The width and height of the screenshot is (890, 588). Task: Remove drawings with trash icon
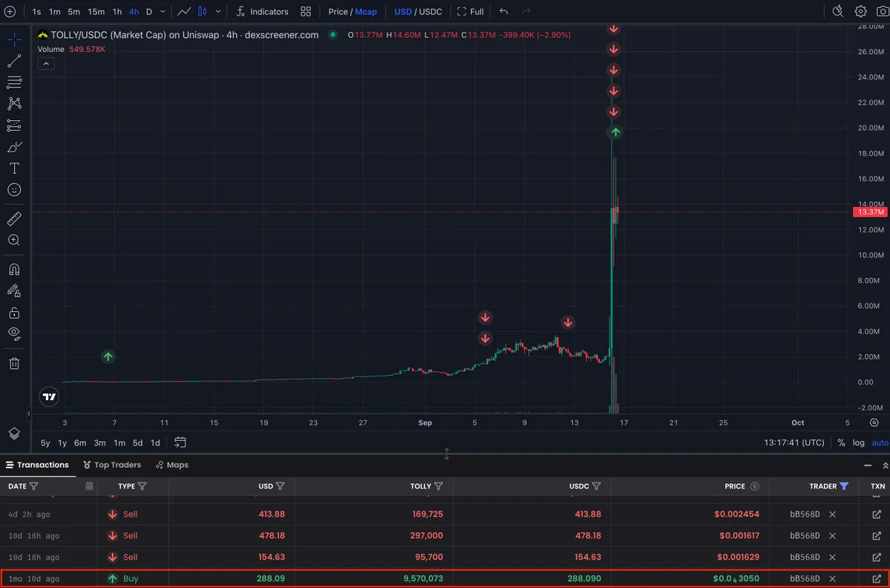pos(14,363)
